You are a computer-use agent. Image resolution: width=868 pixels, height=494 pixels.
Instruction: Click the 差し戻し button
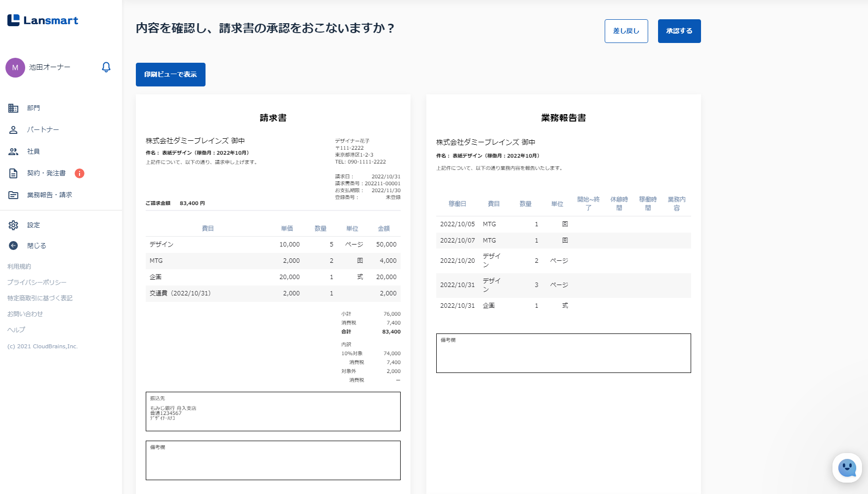[626, 31]
